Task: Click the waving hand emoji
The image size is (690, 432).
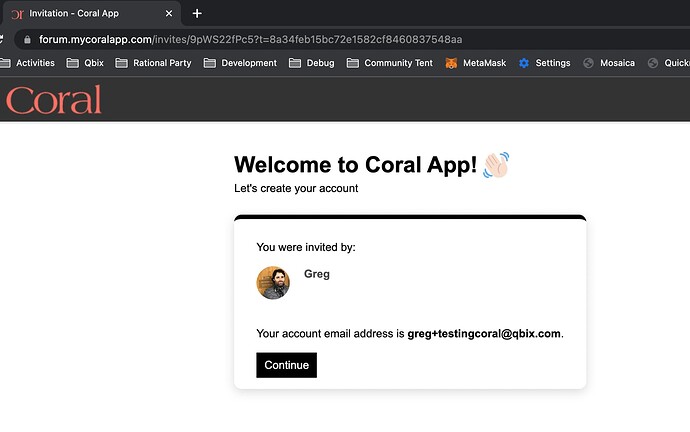Action: pos(496,165)
